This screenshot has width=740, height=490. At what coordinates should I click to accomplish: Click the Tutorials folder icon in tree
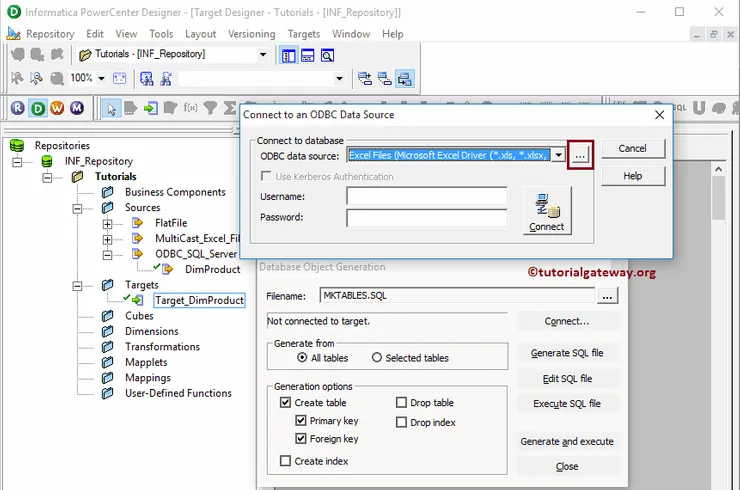(x=77, y=177)
